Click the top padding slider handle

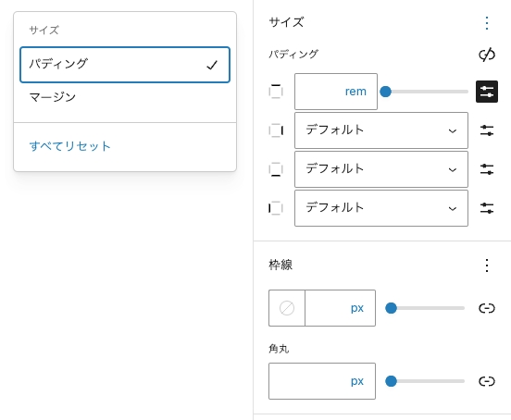(x=385, y=92)
